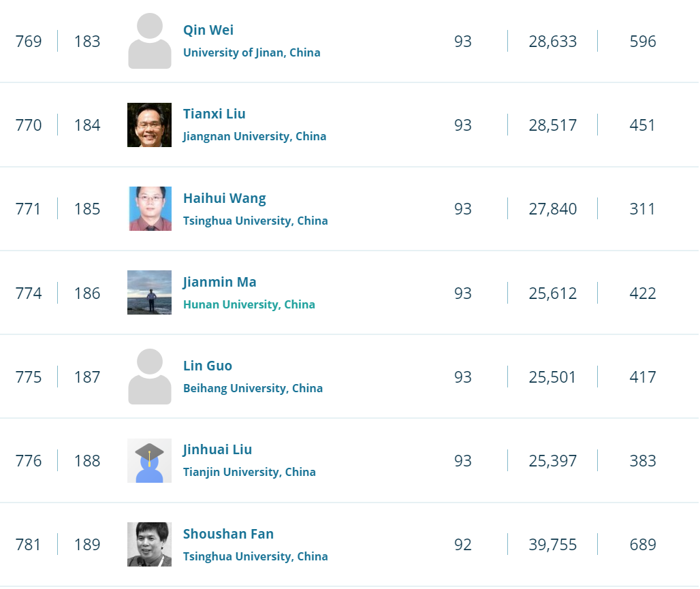Click Qin Wei's placeholder avatar icon
This screenshot has width=700, height=589.
point(149,42)
